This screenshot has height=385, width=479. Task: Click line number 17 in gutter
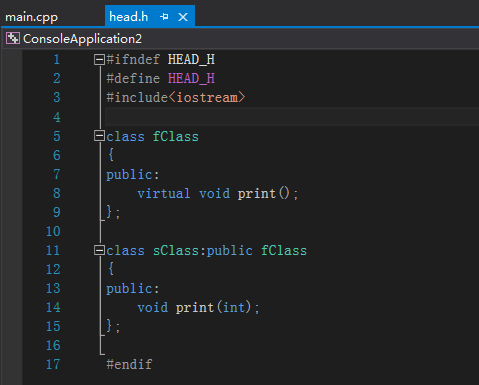click(x=53, y=364)
